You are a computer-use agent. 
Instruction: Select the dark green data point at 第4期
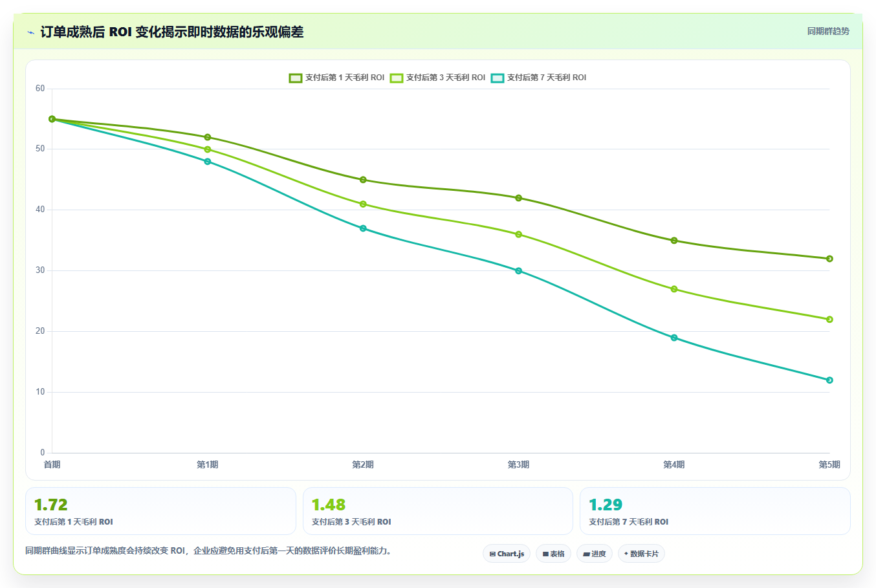tap(674, 241)
